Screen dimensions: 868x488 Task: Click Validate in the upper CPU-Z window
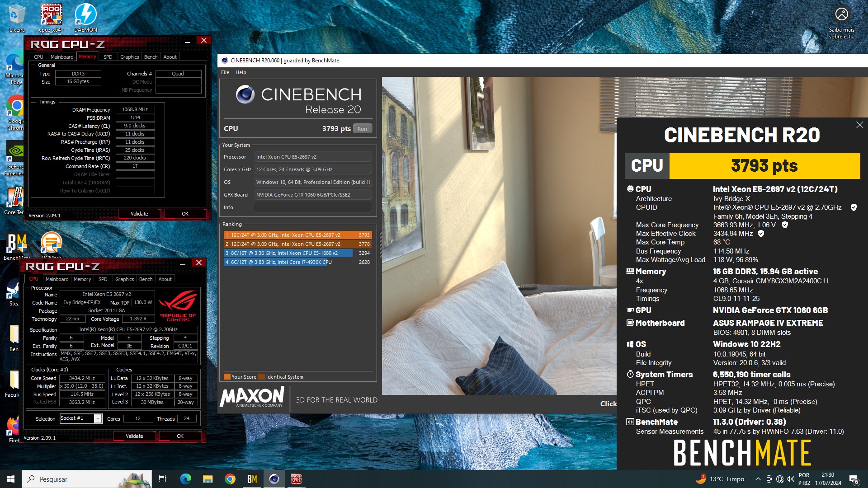tap(139, 214)
